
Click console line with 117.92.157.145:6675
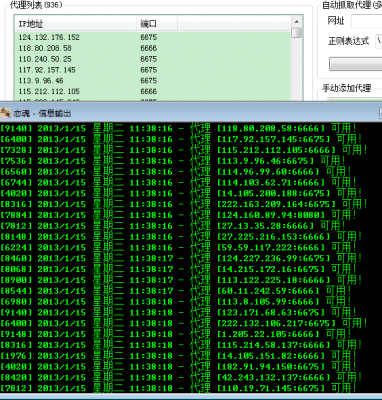[x=181, y=139]
